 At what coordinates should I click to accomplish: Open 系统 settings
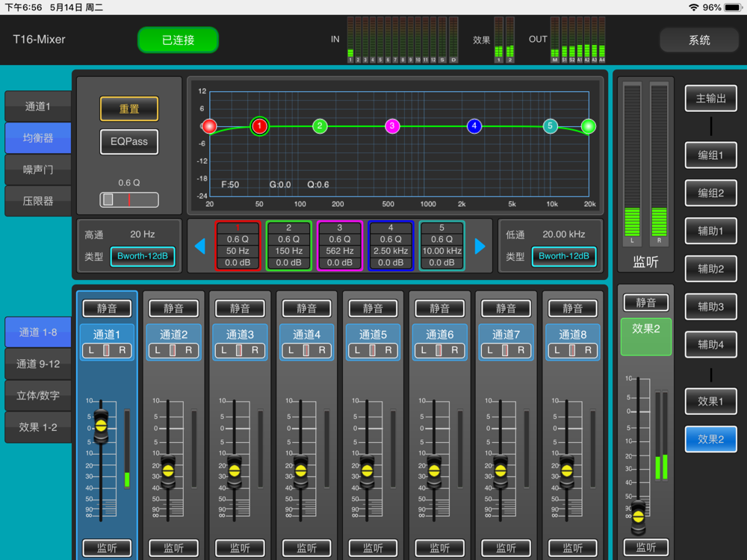(x=699, y=40)
